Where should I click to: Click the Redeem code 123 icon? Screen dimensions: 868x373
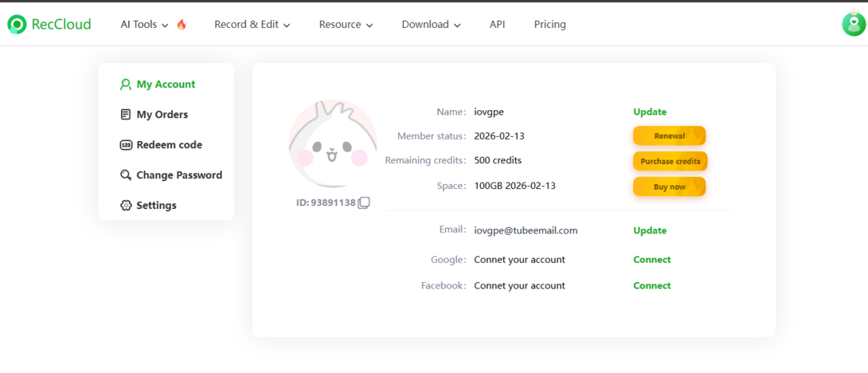click(126, 145)
